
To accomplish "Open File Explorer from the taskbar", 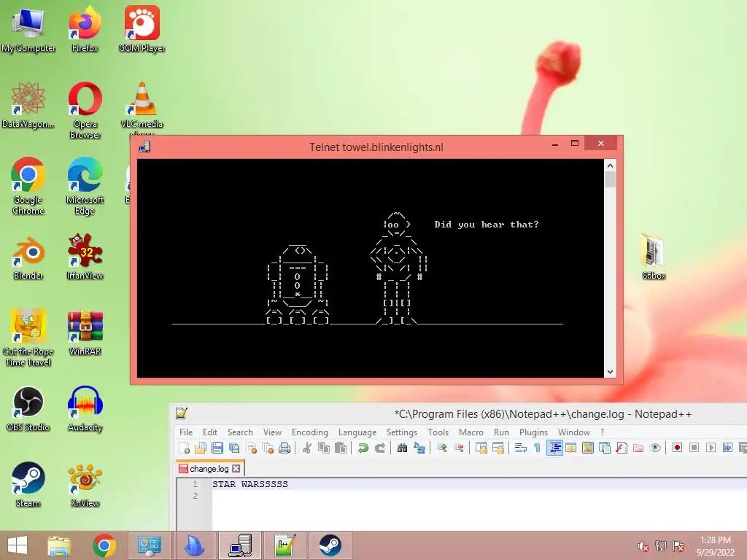I will coord(59,545).
